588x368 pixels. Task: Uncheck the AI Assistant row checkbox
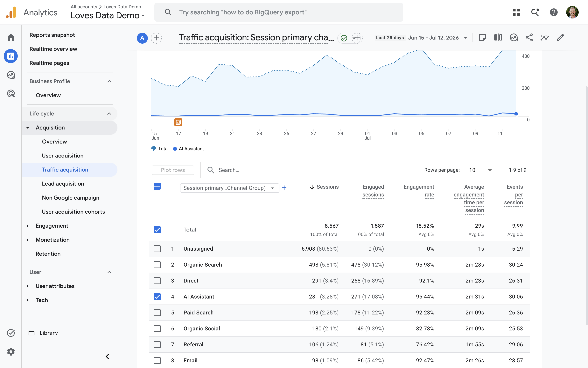[x=157, y=296]
